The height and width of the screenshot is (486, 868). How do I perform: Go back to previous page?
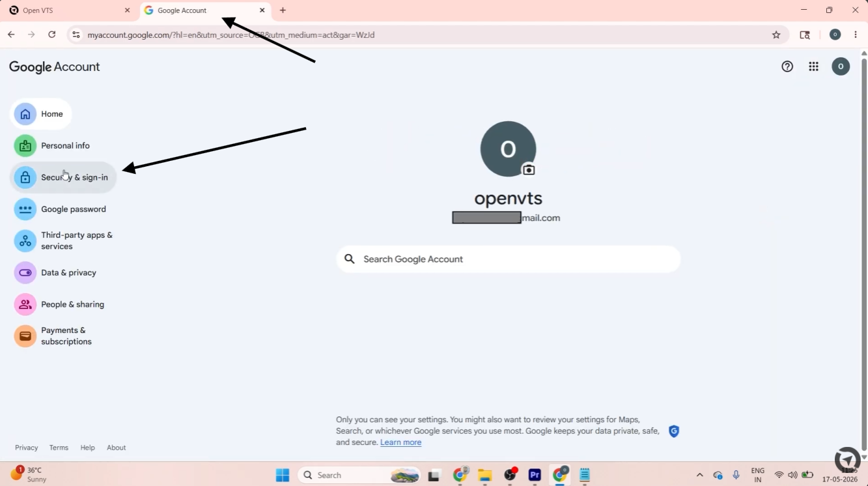(11, 35)
